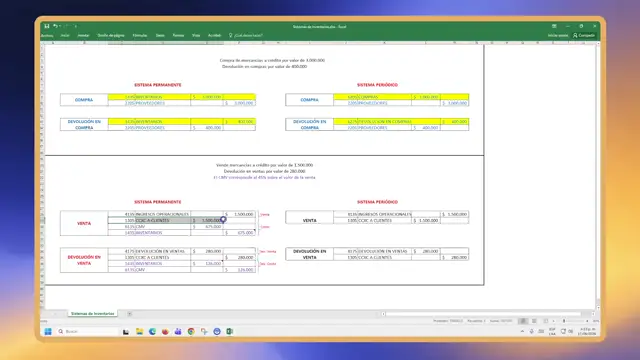The width and height of the screenshot is (640, 360).
Task: Click the Save icon in the title bar
Action: pos(47,26)
